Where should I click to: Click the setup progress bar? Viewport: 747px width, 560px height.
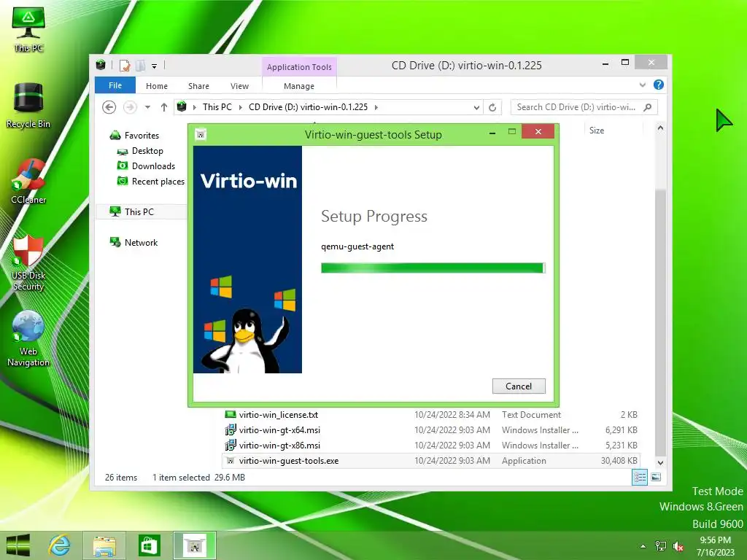[x=433, y=268]
